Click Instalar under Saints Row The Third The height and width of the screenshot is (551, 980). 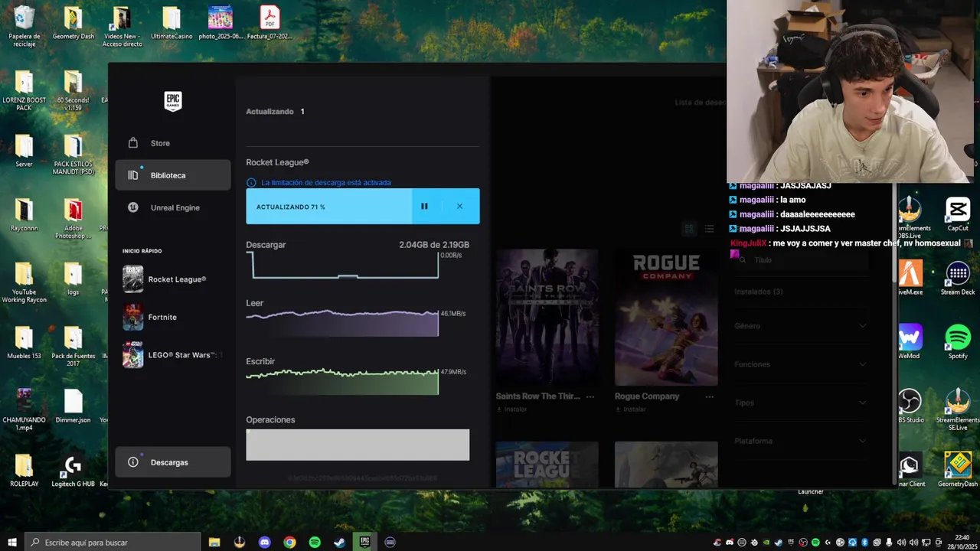(512, 409)
